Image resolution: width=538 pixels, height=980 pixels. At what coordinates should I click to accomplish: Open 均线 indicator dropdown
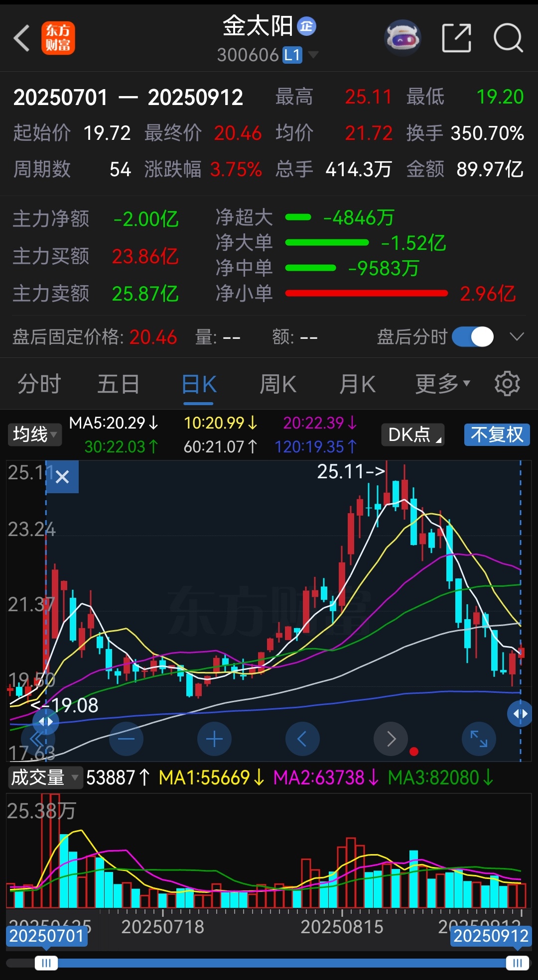34,435
